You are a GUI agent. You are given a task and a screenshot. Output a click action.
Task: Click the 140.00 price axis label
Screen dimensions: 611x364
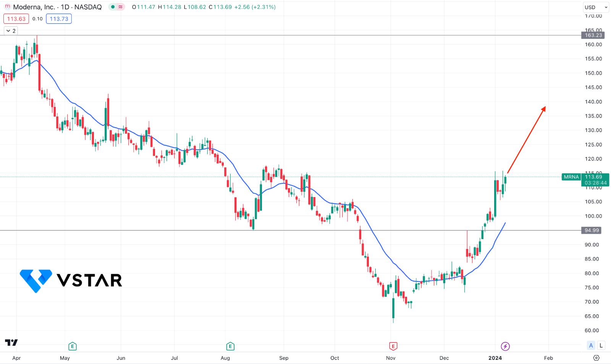[x=593, y=102]
